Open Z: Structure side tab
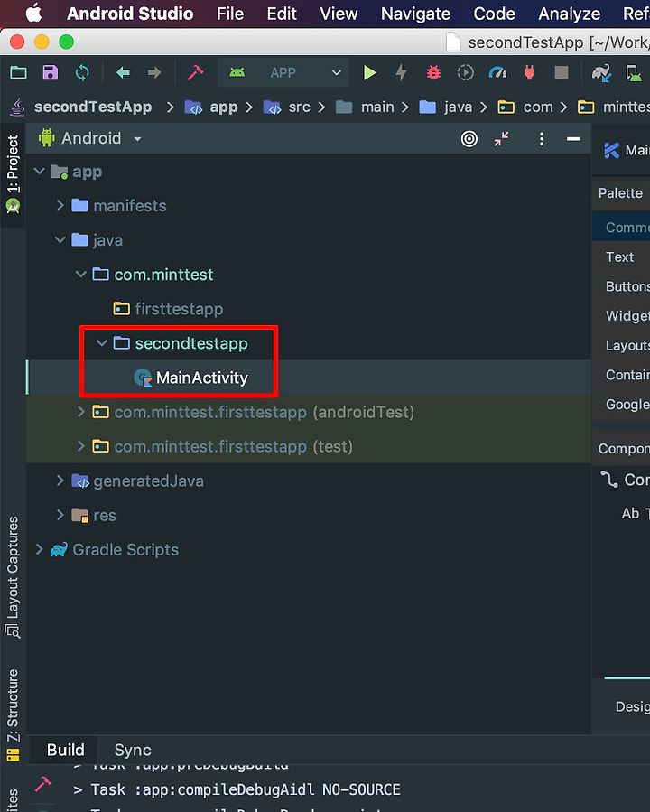 pos(13,715)
